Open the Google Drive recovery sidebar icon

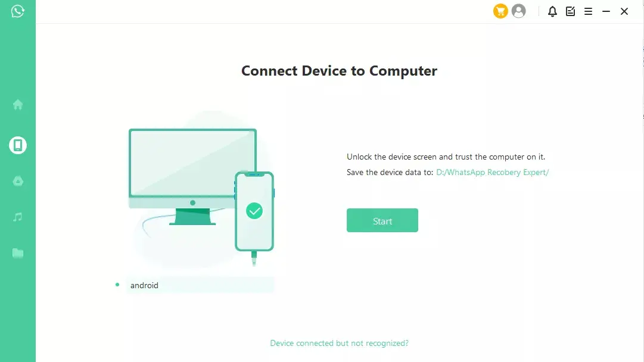coord(18,181)
